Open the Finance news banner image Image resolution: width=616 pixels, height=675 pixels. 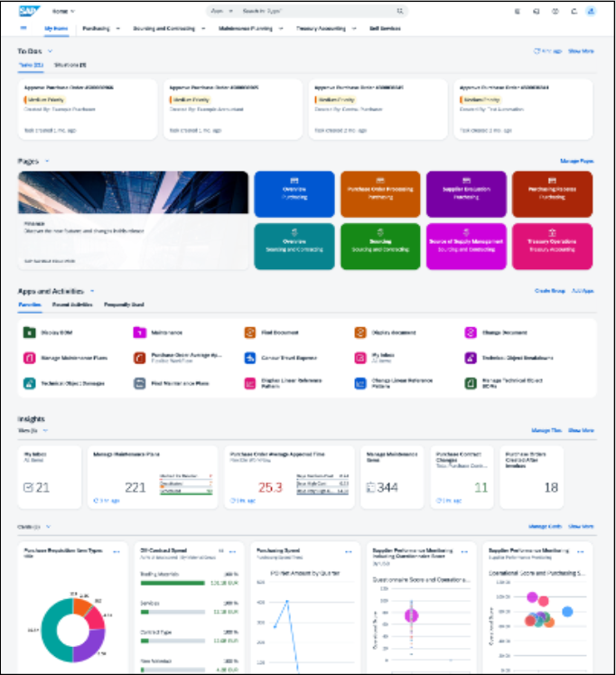[x=133, y=192]
